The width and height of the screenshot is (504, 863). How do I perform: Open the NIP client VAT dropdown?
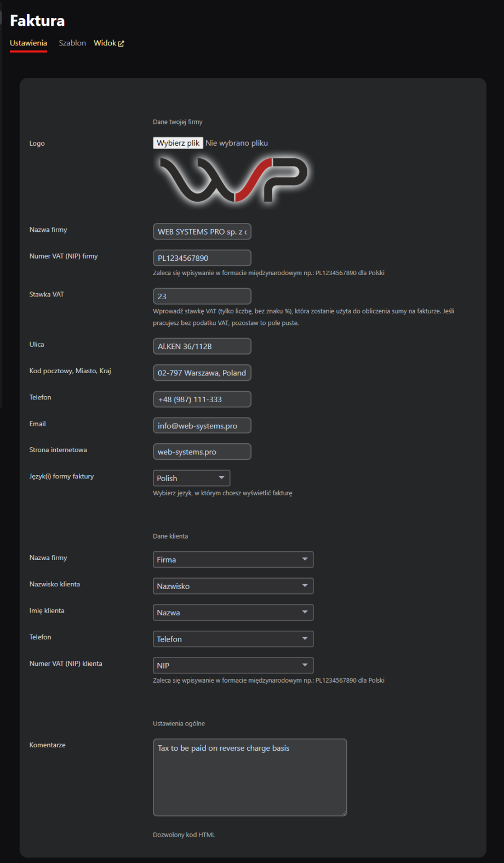(x=233, y=665)
